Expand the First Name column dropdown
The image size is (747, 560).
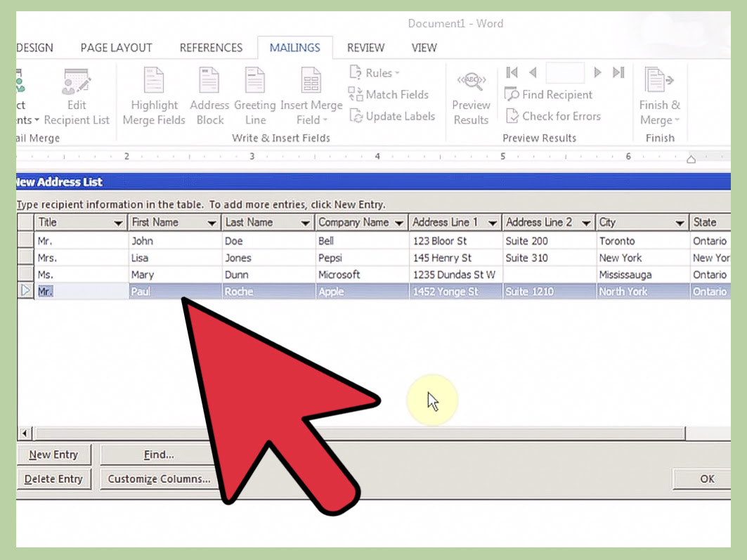coord(212,223)
